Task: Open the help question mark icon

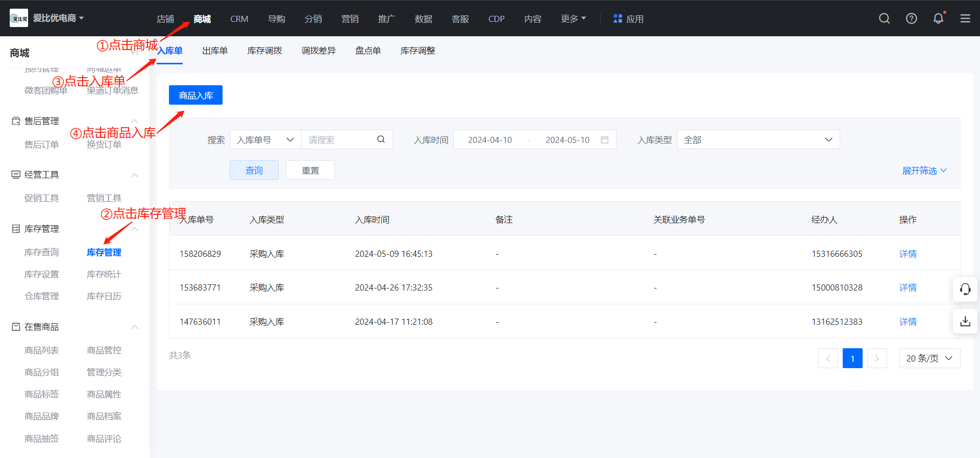Action: tap(912, 18)
